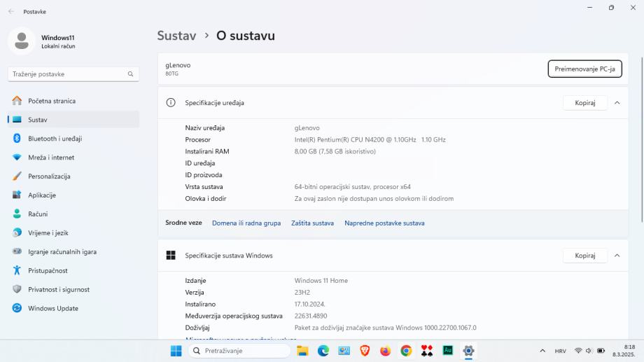The image size is (644, 362).
Task: Click the build number 22631.4890
Action: (x=311, y=316)
